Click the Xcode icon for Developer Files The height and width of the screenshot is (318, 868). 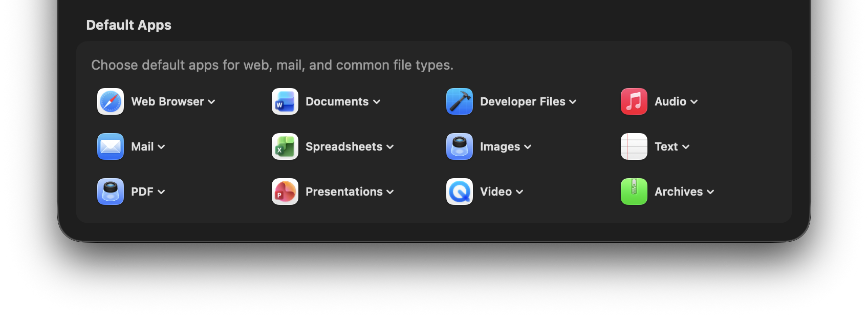(x=460, y=101)
